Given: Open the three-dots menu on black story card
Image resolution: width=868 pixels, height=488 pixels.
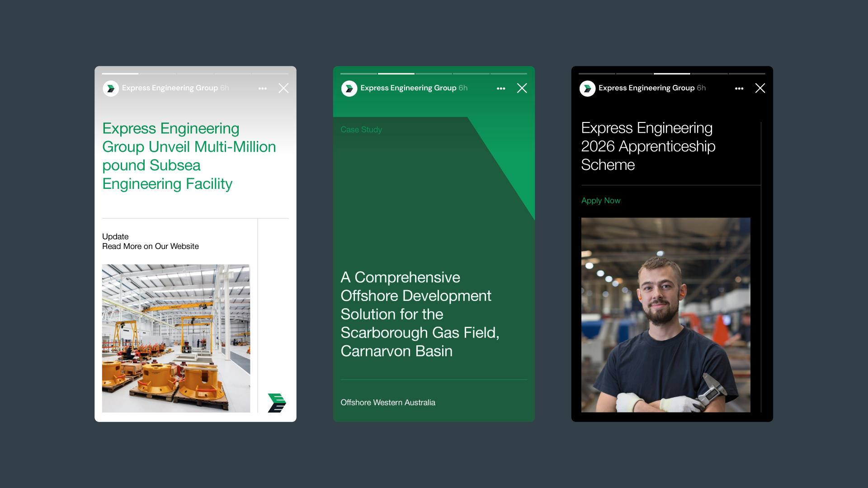Looking at the screenshot, I should tap(739, 89).
